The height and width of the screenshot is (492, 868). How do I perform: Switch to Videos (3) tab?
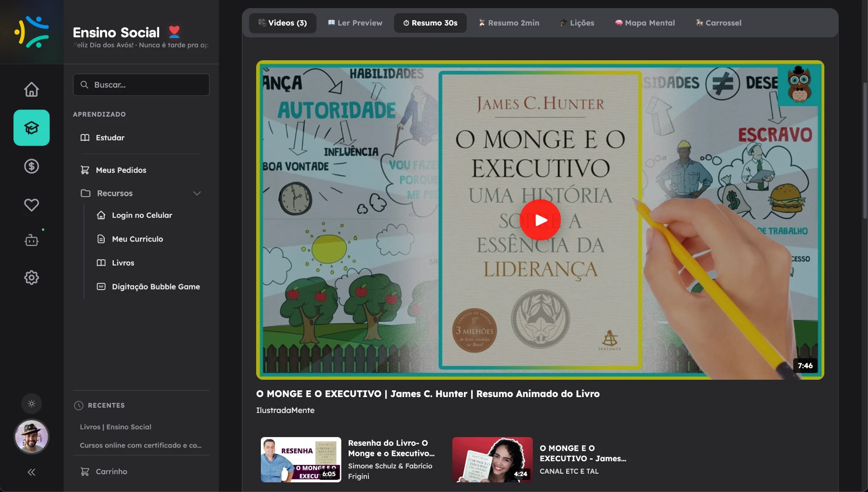coord(283,23)
